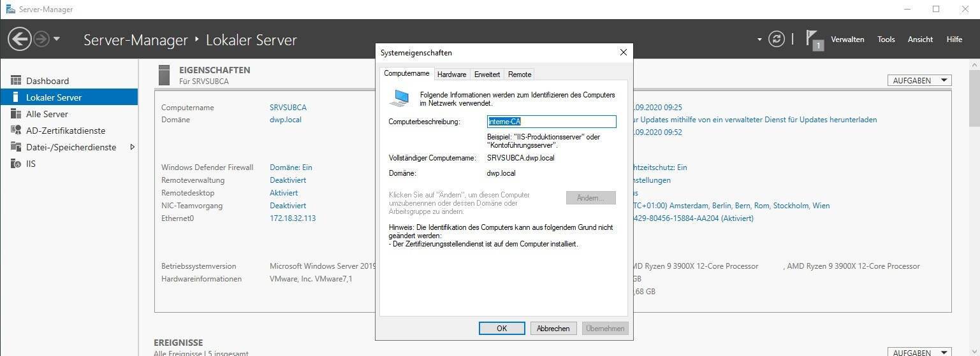Switch to the Hardware tab

coord(451,75)
